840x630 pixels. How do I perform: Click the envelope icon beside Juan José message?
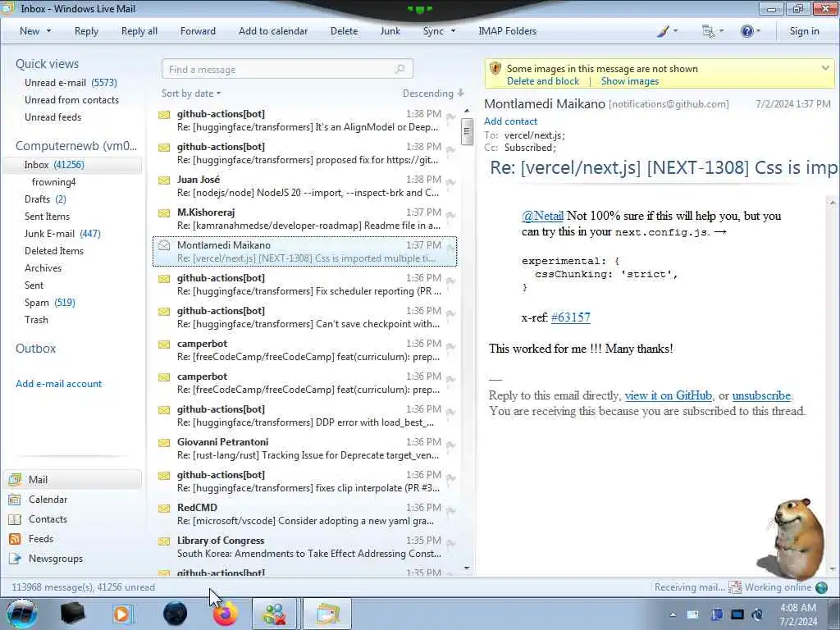[x=164, y=180]
